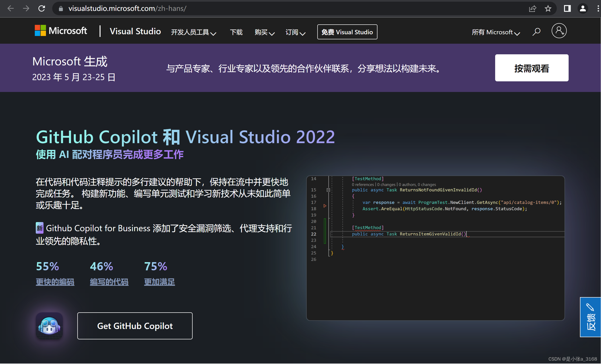This screenshot has width=601, height=364.
Task: Open the 下载 menu item
Action: pos(236,32)
